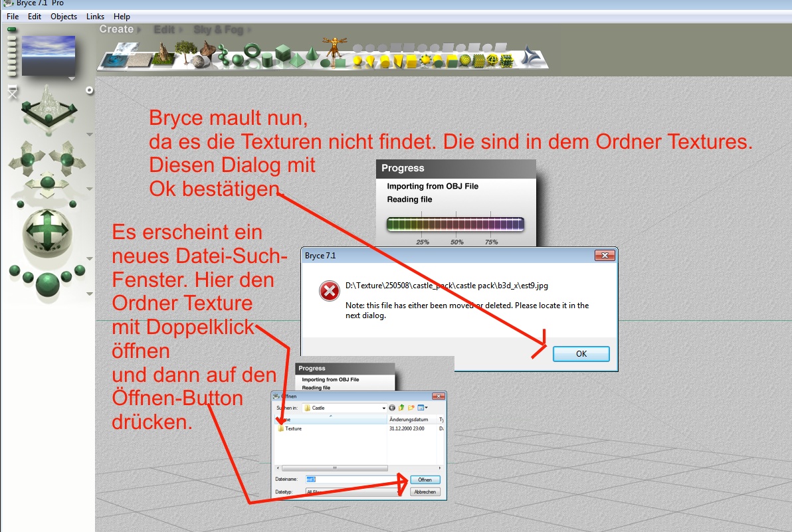
Task: Open the Links menu
Action: coord(95,16)
